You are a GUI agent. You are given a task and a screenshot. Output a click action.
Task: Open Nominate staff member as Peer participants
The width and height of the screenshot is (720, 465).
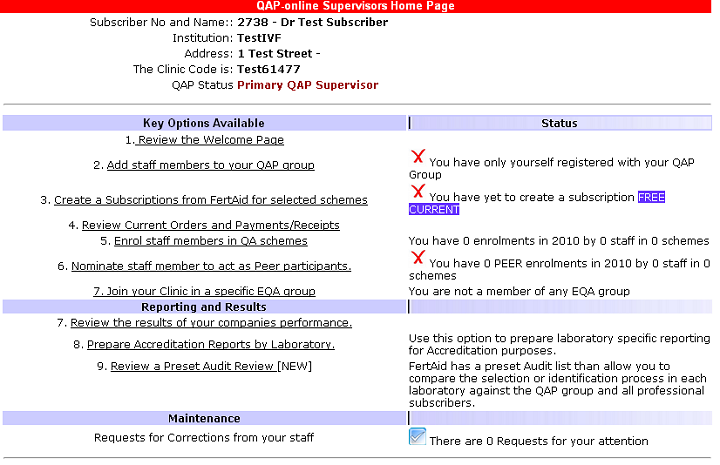click(x=211, y=266)
